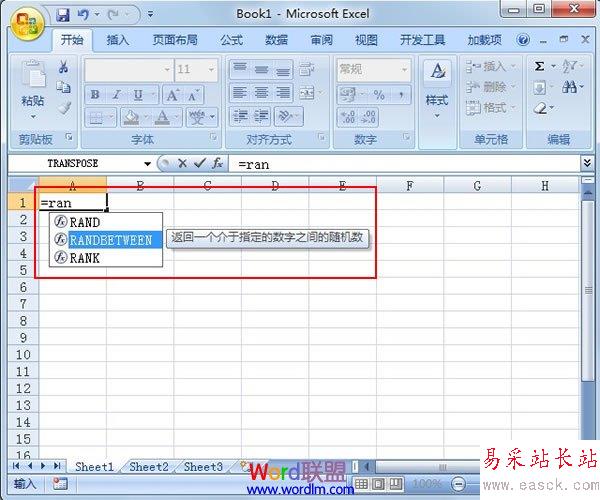Screen dimensions: 600x500
Task: Align text right
Action: 282,93
